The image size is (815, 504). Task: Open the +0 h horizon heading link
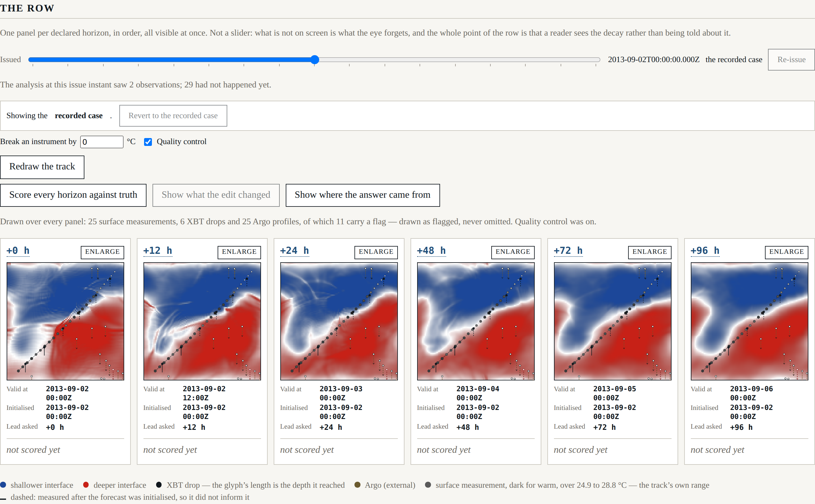coord(18,251)
